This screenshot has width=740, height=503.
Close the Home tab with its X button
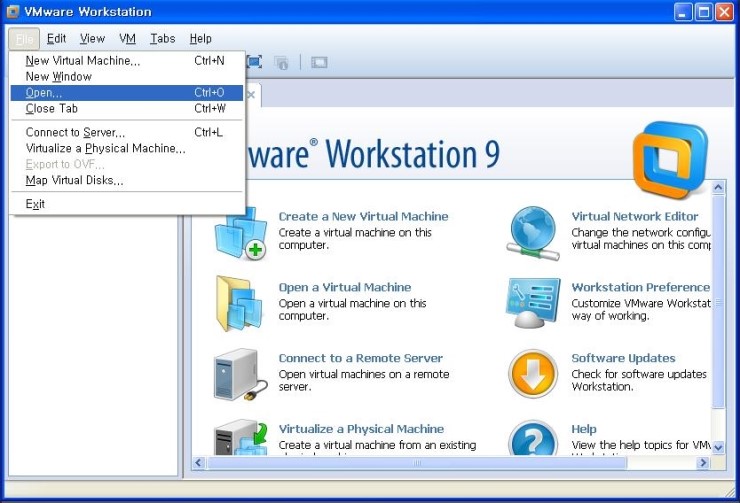pos(250,96)
